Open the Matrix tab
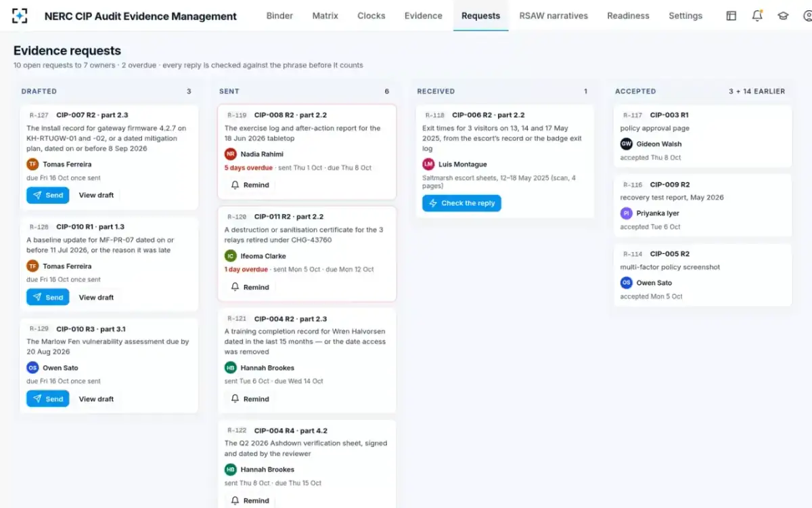The image size is (812, 508). click(325, 16)
